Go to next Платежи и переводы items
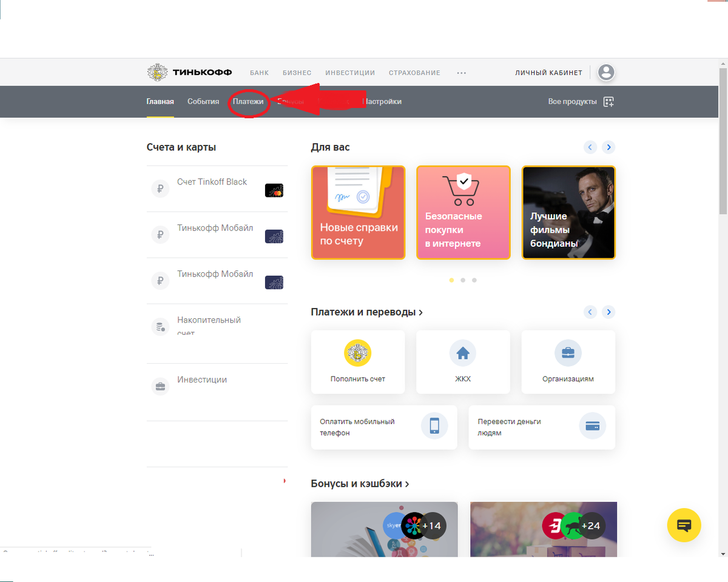The width and height of the screenshot is (728, 582). point(608,312)
